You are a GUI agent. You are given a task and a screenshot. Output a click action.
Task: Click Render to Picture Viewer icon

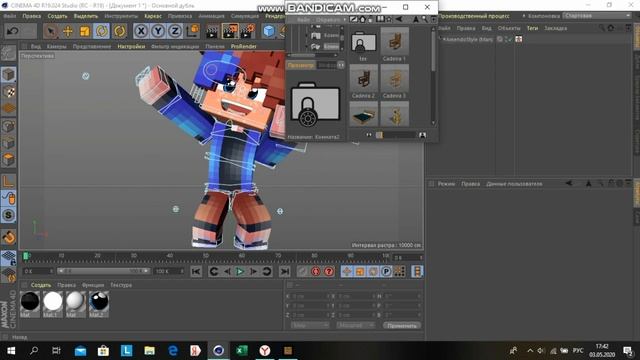click(x=230, y=31)
